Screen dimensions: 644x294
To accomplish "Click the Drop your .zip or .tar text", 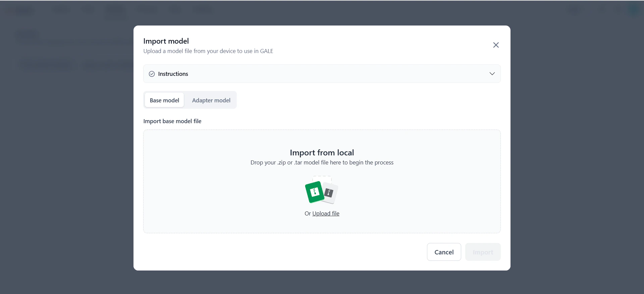I will [x=322, y=162].
